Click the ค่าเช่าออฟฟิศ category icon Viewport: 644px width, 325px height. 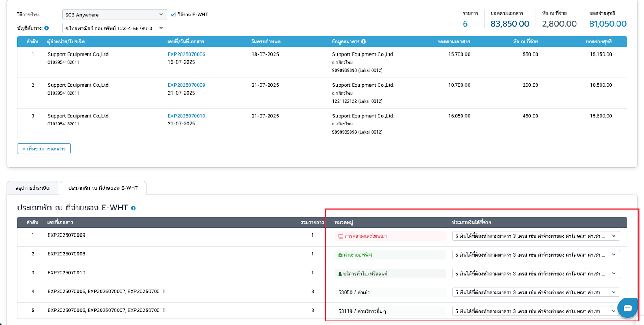pos(340,255)
